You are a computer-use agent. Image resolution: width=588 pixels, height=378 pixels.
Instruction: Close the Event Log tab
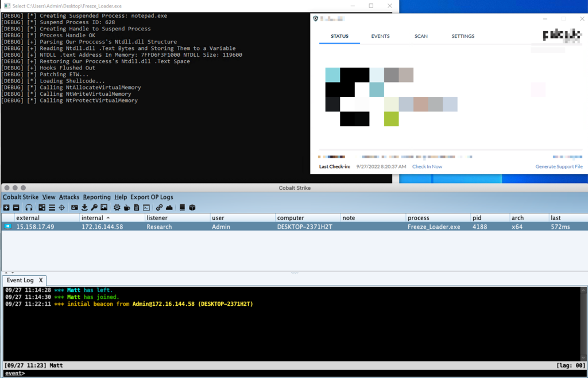[x=41, y=280]
